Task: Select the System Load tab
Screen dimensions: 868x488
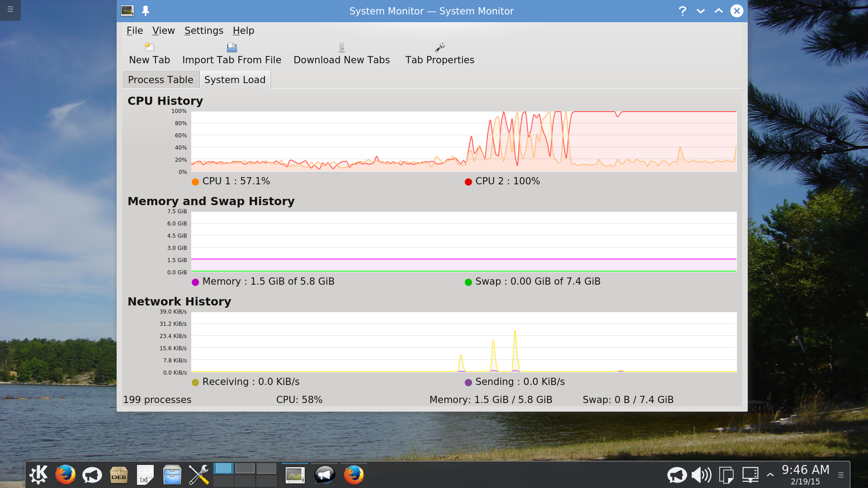Action: pyautogui.click(x=235, y=80)
